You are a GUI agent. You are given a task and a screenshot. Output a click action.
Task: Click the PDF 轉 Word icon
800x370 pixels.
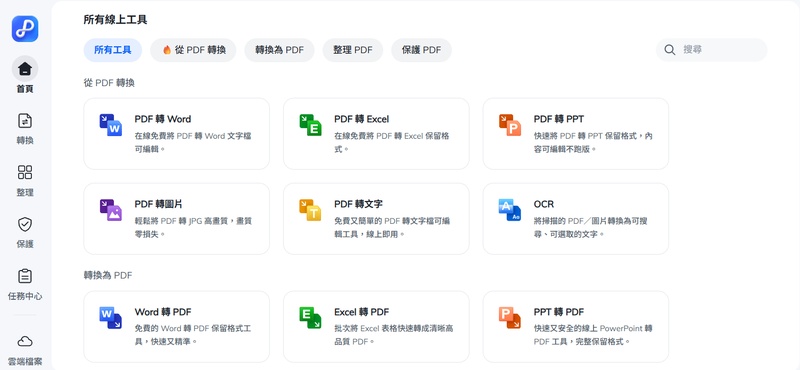pos(111,125)
